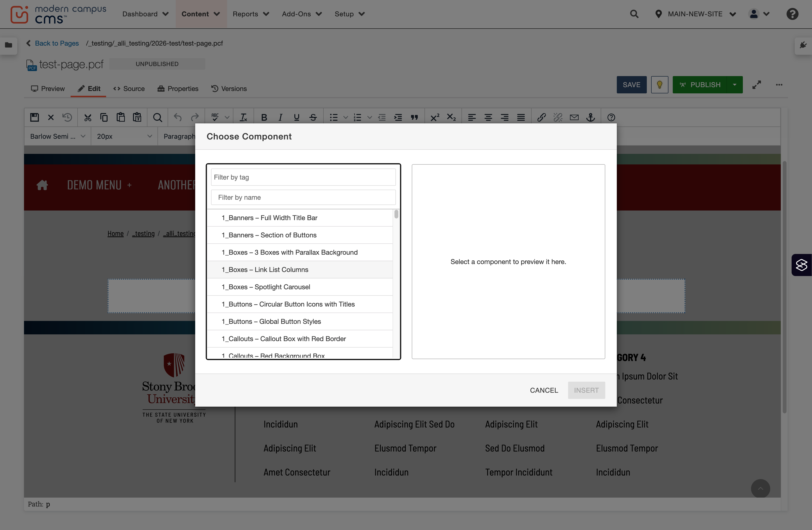Open the MAIN-NEW-SITE site selector
This screenshot has width=812, height=530.
(x=696, y=14)
